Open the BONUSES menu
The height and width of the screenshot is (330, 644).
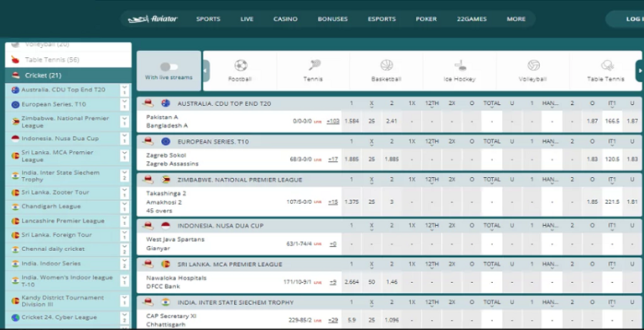[333, 19]
